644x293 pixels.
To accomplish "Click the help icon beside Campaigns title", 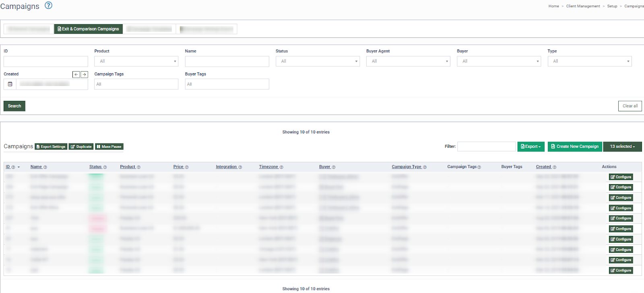I will (x=48, y=5).
